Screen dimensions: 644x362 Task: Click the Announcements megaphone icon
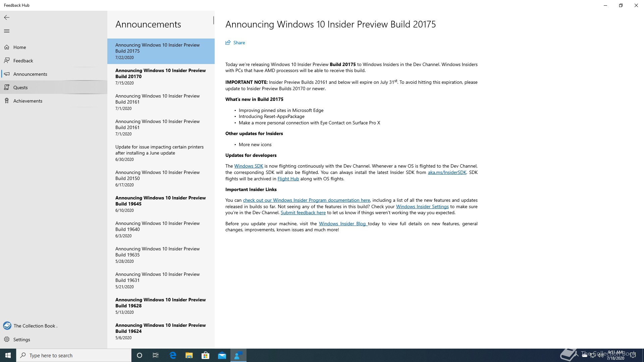point(7,74)
